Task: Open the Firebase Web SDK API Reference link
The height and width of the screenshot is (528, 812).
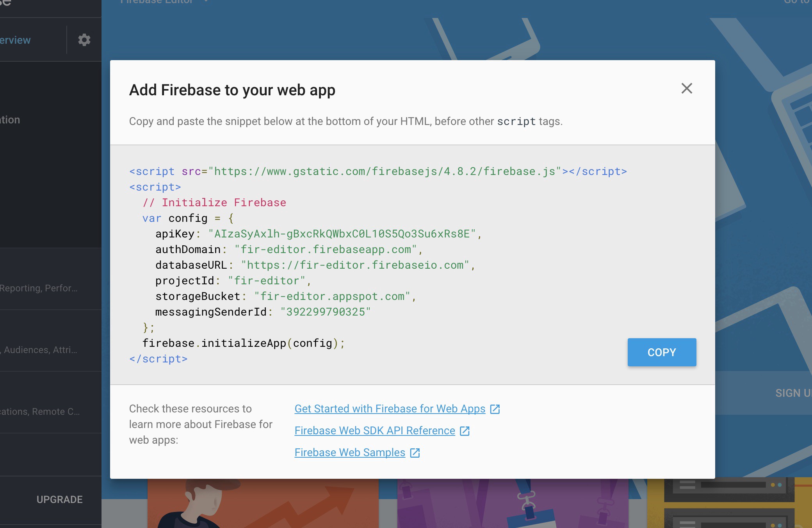Action: pyautogui.click(x=374, y=431)
